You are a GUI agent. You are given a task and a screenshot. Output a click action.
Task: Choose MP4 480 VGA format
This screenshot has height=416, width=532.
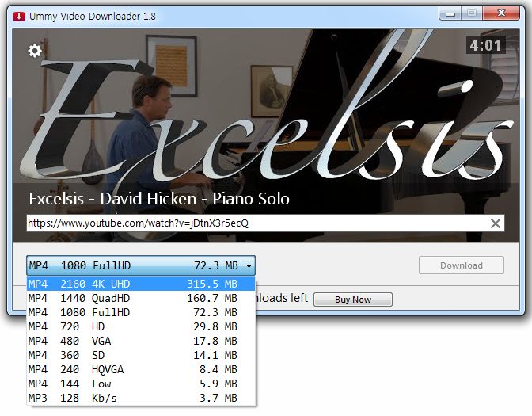pyautogui.click(x=141, y=341)
